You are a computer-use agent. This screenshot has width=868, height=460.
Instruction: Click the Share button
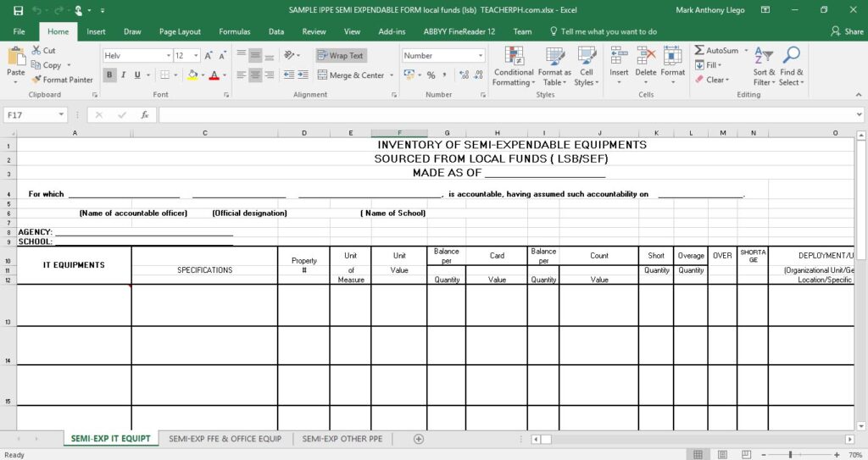pos(847,31)
